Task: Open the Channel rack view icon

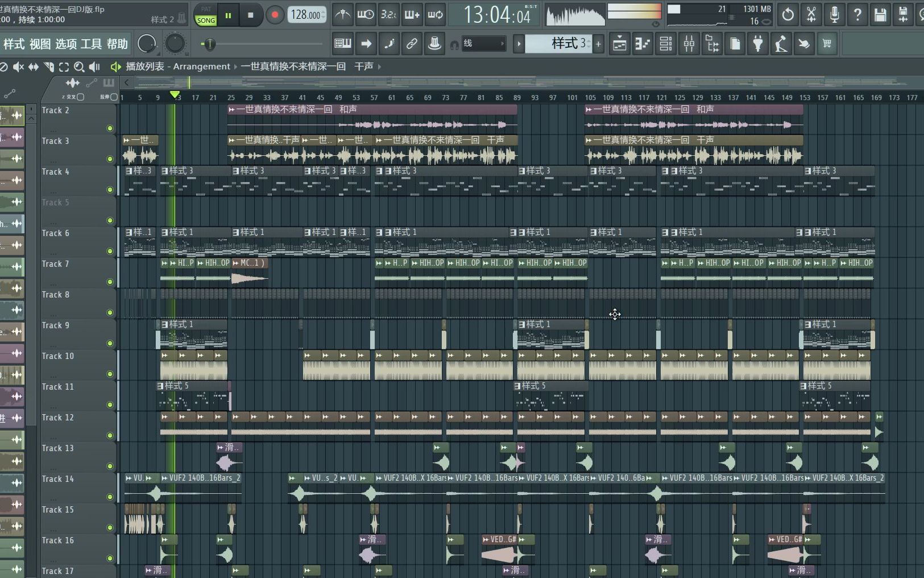Action: point(665,44)
